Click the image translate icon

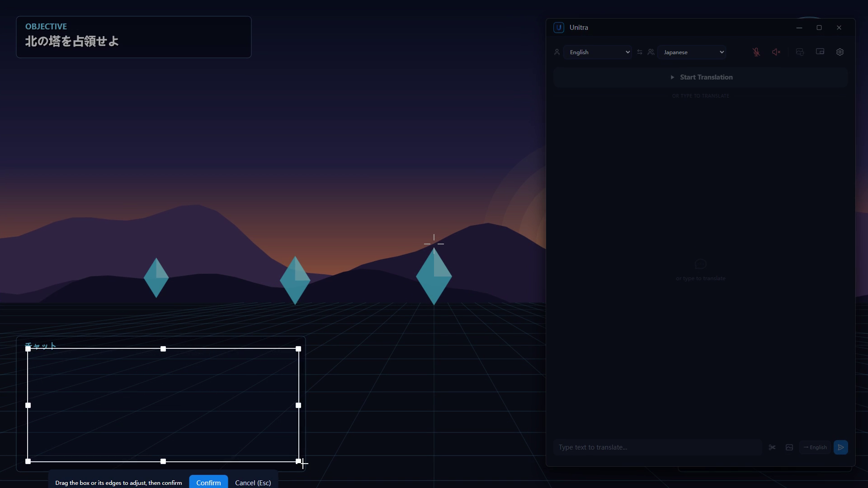[789, 447]
